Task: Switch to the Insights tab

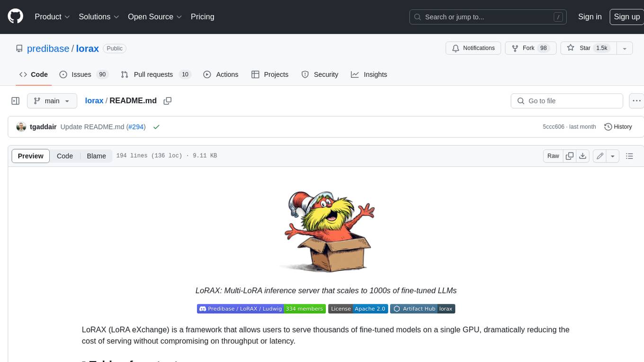Action: [x=369, y=74]
